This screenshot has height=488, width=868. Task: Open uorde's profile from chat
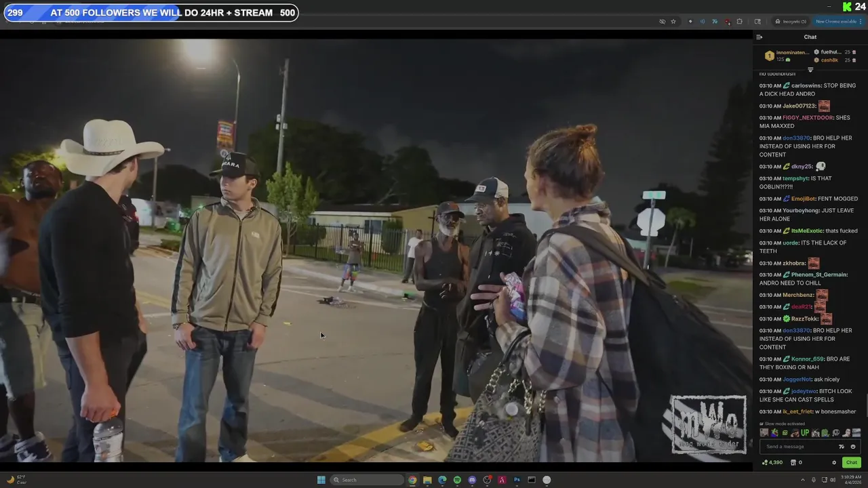pos(791,243)
